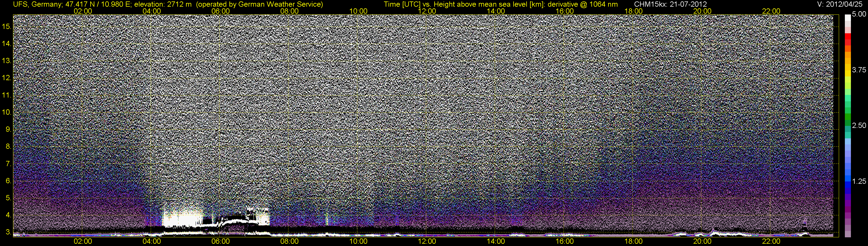Screen dimensions: 868x246
Task: Click the 08:00 label on the upper time axis
Action: click(x=289, y=11)
